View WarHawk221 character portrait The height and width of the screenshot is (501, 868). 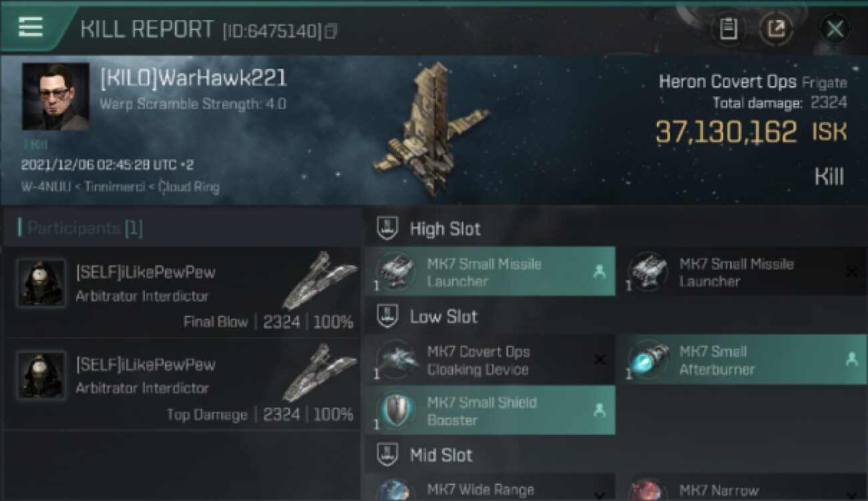(55, 97)
